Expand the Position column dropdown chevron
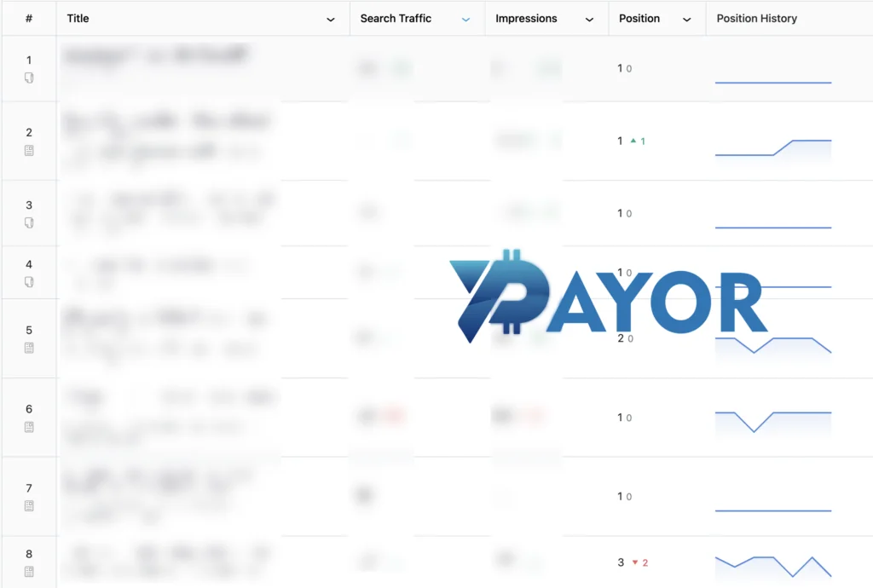 [687, 20]
